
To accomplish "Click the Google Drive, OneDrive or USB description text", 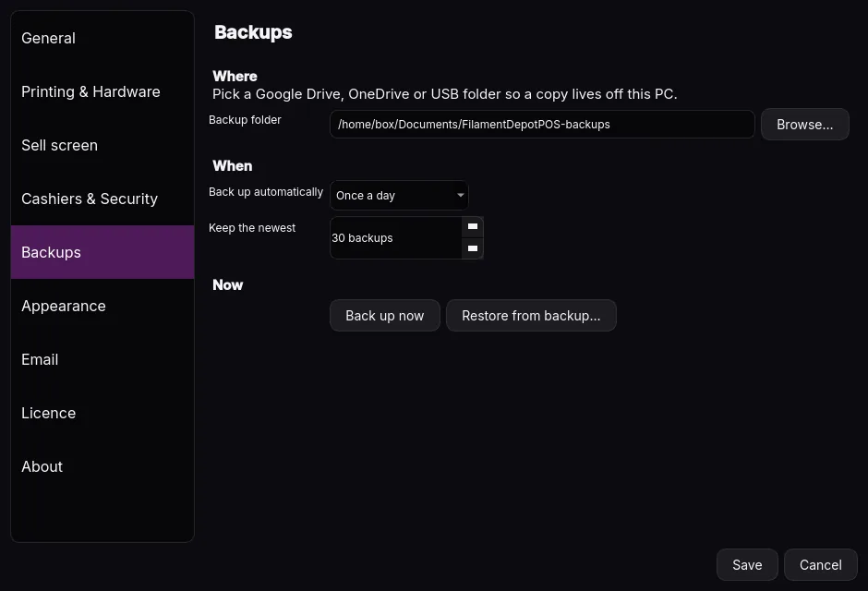I will pyautogui.click(x=444, y=94).
